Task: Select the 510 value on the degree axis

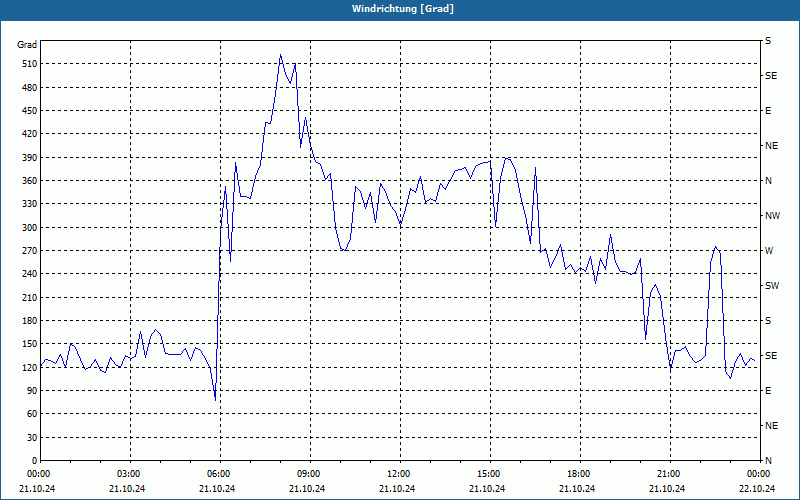Action: click(30, 64)
